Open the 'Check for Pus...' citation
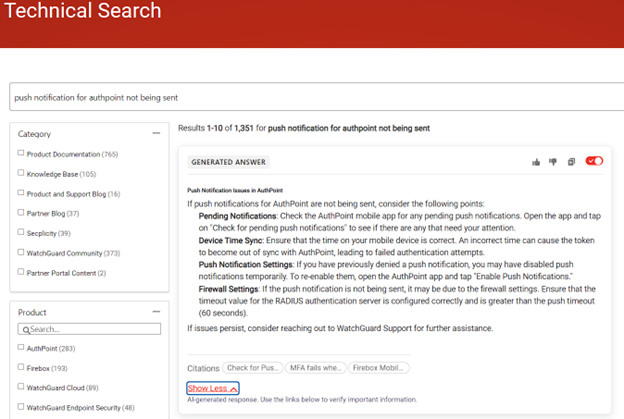The image size is (624, 419). tap(253, 368)
